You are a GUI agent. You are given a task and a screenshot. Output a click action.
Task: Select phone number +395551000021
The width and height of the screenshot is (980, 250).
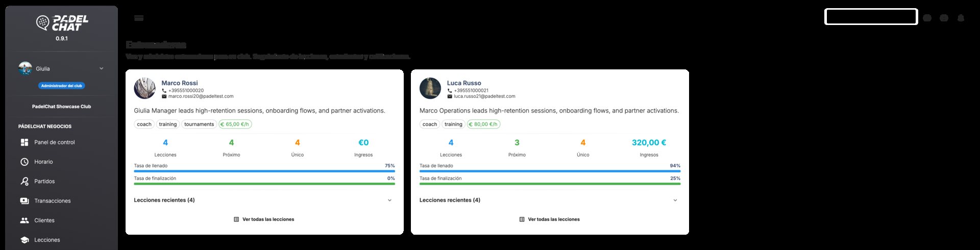[471, 90]
